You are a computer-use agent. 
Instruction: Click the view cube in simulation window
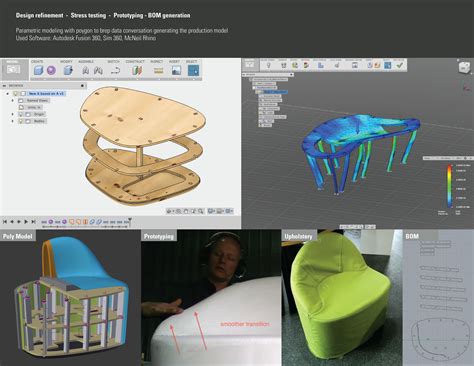464,67
